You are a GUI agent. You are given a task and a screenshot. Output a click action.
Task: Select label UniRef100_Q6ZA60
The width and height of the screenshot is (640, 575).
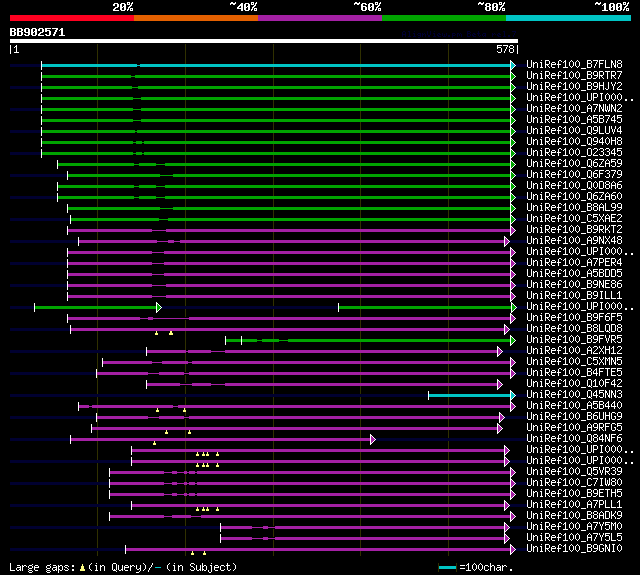pyautogui.click(x=574, y=197)
